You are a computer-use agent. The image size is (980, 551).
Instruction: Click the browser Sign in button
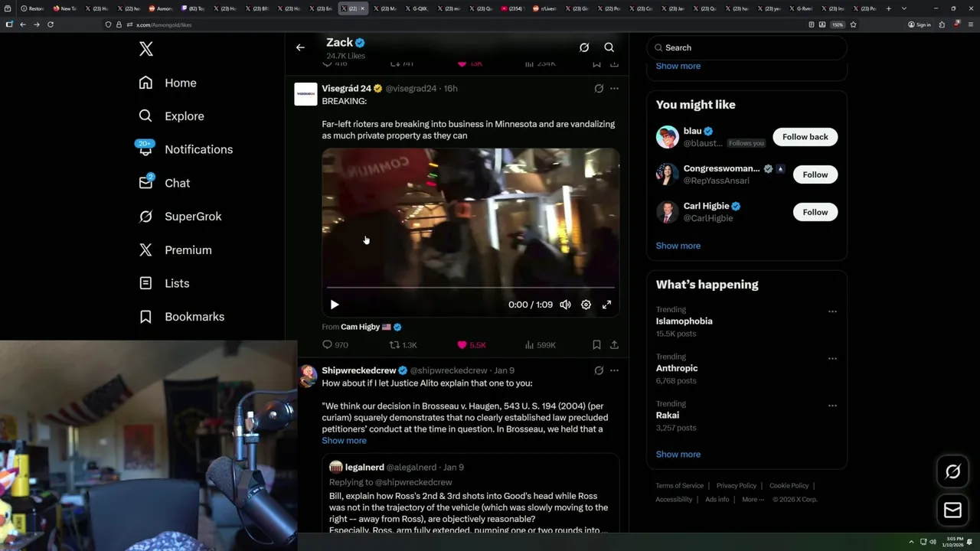(x=920, y=24)
